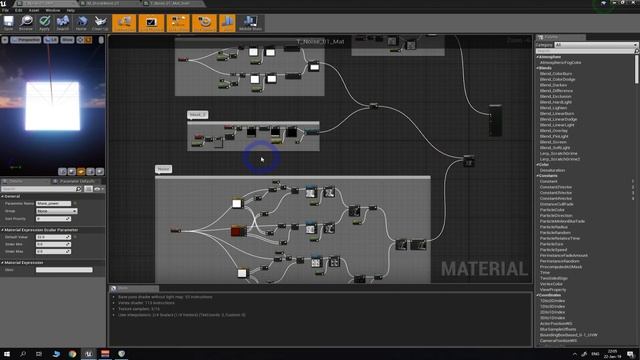Click the Search toolbar icon
The image size is (640, 360).
(x=63, y=23)
